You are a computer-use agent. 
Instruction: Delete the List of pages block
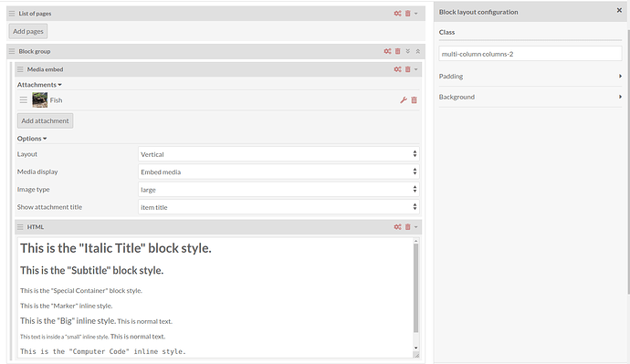408,14
